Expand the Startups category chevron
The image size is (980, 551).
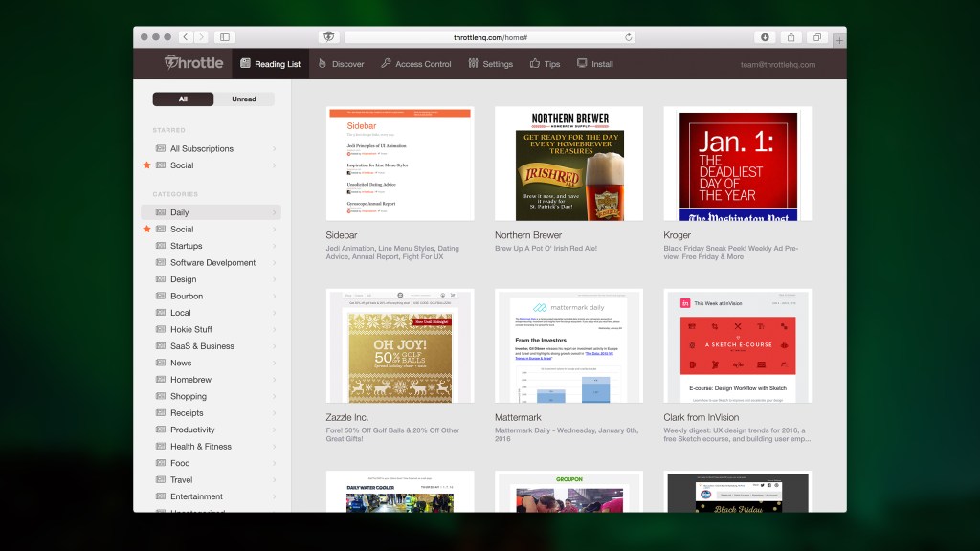click(x=275, y=246)
